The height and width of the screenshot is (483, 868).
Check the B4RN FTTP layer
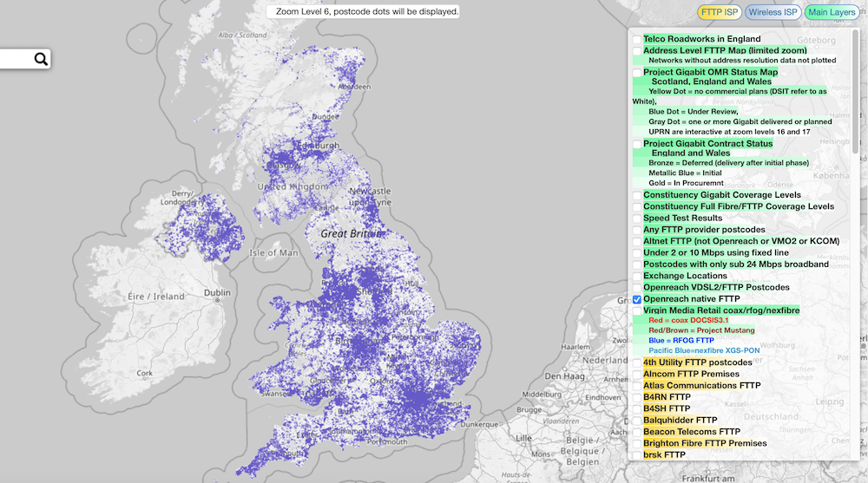coord(637,397)
